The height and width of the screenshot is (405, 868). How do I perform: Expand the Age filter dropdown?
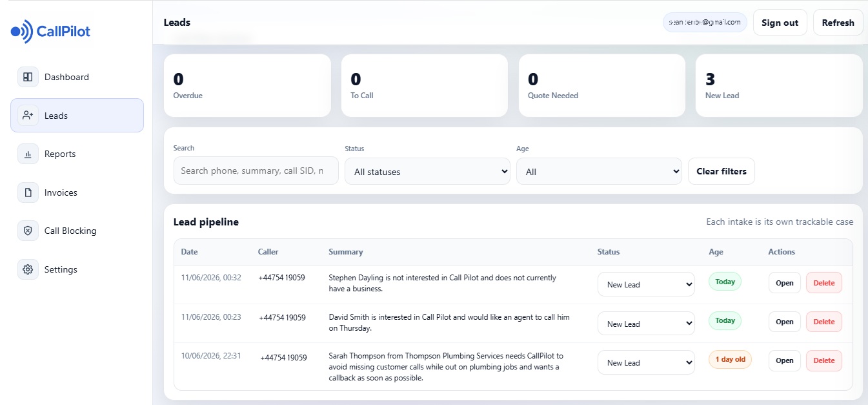(x=599, y=171)
